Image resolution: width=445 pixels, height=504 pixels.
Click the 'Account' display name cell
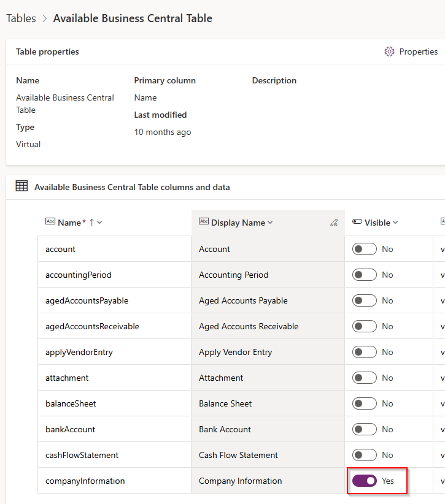[x=268, y=249]
